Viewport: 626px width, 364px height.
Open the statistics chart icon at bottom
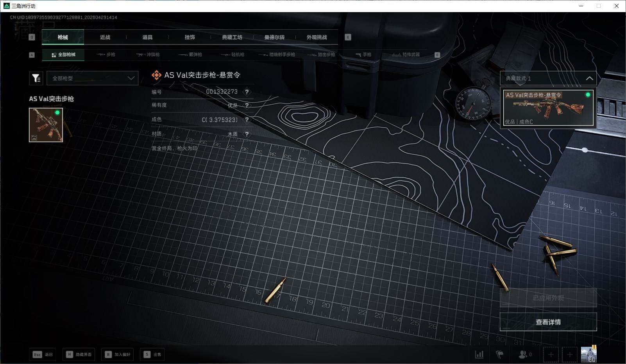[479, 354]
